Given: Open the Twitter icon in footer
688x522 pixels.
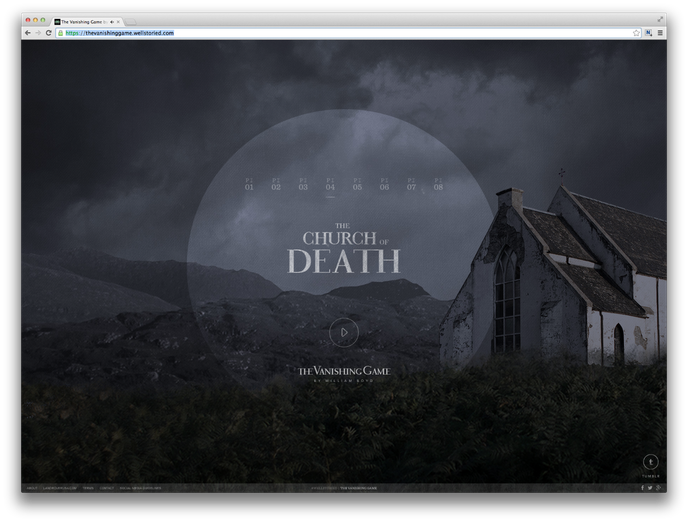Looking at the screenshot, I should pyautogui.click(x=650, y=488).
